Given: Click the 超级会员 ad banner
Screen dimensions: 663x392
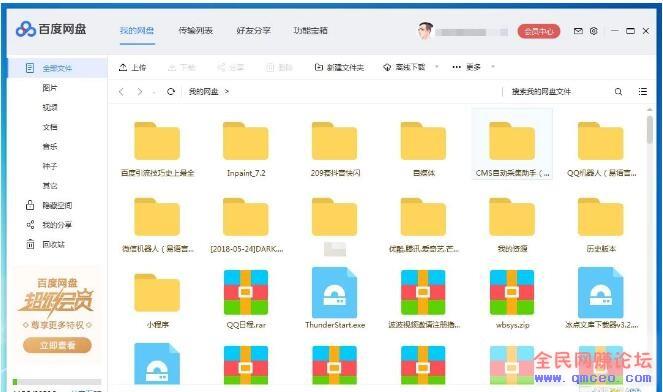Looking at the screenshot, I should [57, 315].
